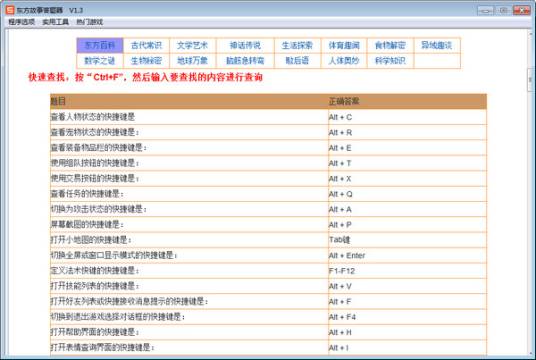Open the 热门游戏 menu
536x360 pixels.
coord(89,22)
